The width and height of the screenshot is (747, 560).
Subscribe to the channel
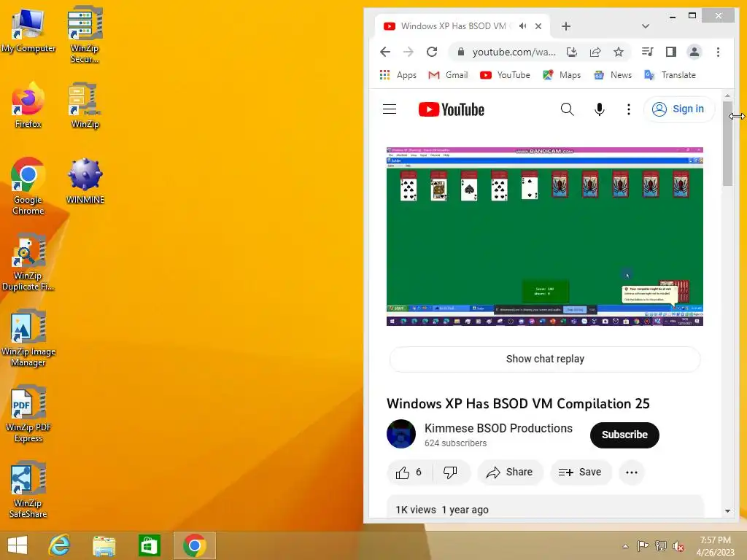coord(624,435)
